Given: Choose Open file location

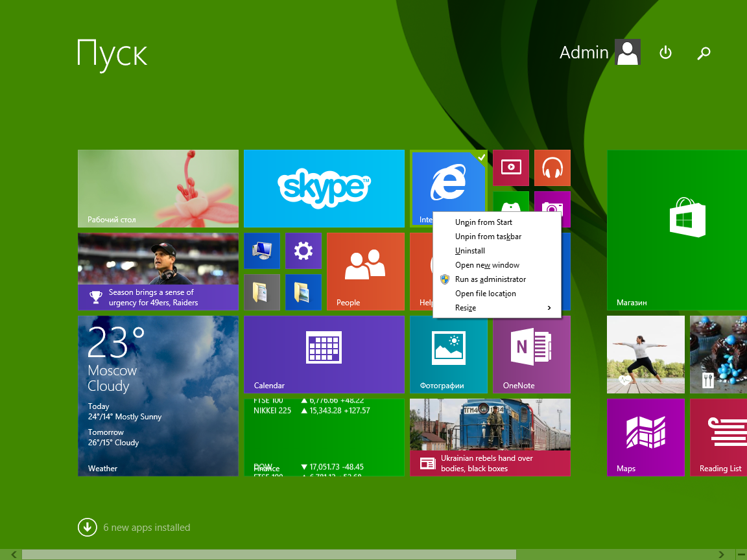Looking at the screenshot, I should click(497, 294).
